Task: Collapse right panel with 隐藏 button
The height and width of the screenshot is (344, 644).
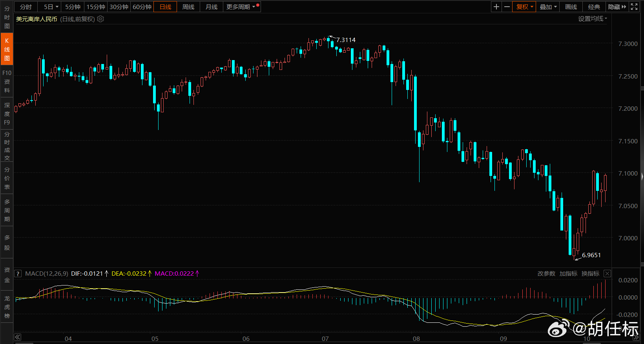Action: [617, 7]
